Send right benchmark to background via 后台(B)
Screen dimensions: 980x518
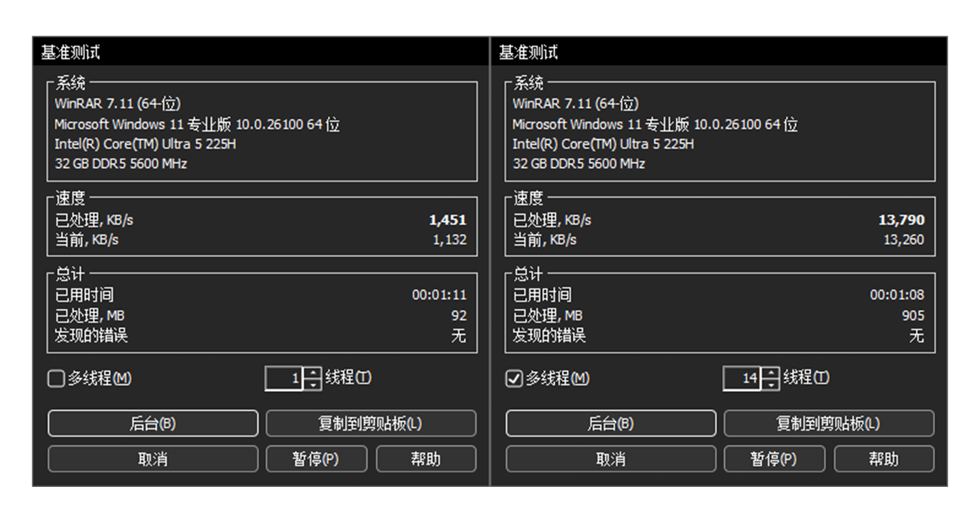(x=611, y=424)
